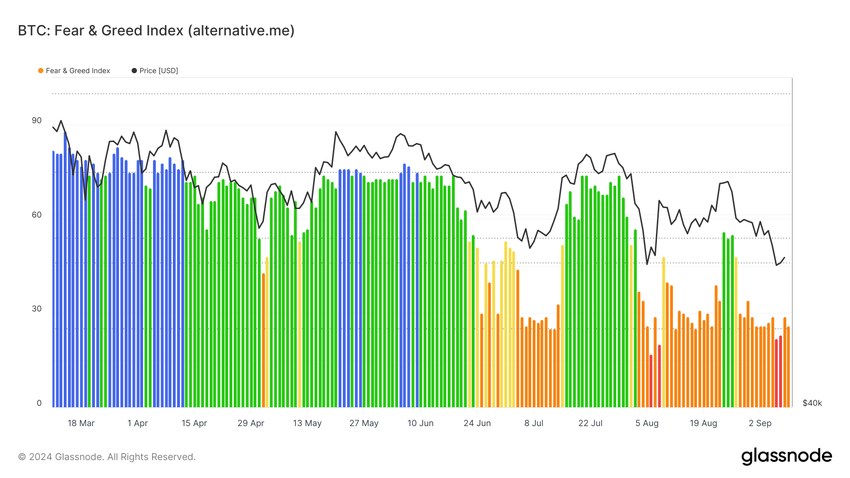Screen dimensions: 850x478
Task: Click the 27 May date axis label
Action: tap(364, 423)
